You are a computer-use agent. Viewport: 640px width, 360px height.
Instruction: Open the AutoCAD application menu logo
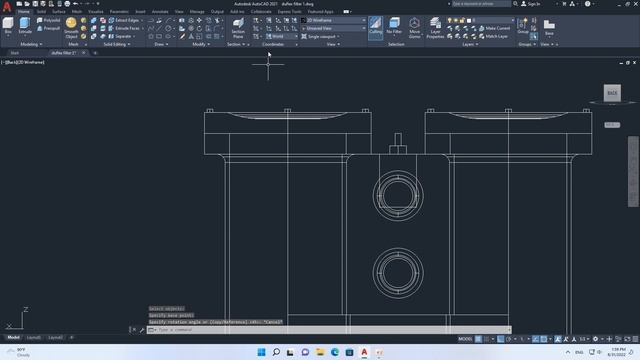pos(7,7)
